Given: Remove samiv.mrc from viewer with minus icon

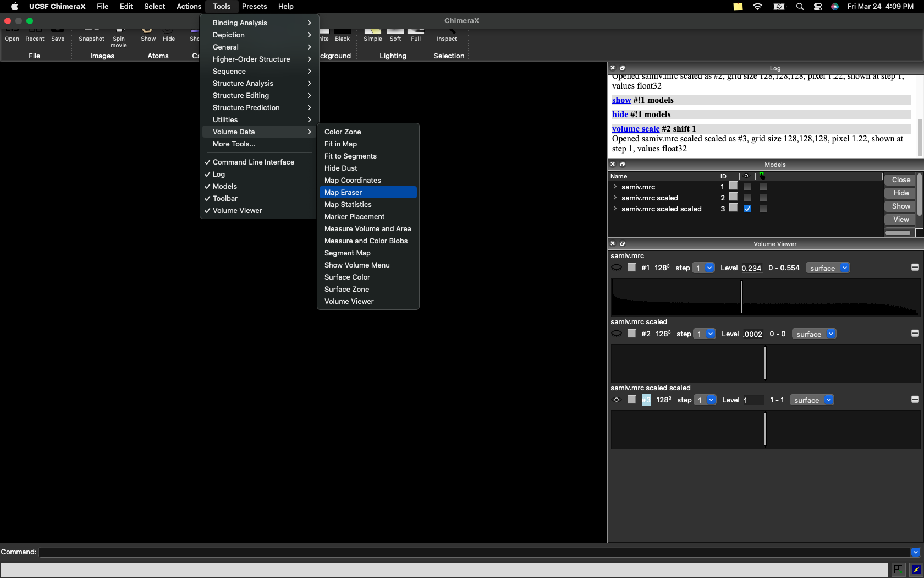Looking at the screenshot, I should tap(915, 268).
